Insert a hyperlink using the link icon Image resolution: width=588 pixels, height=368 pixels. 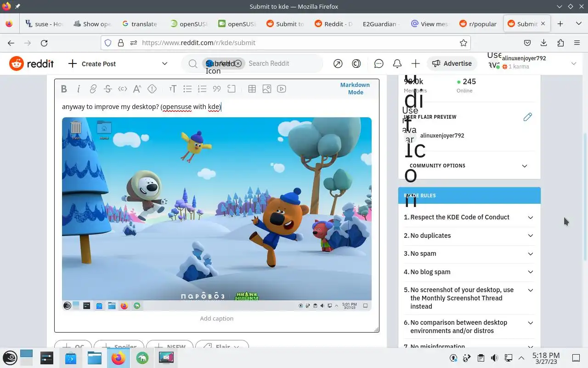[93, 89]
